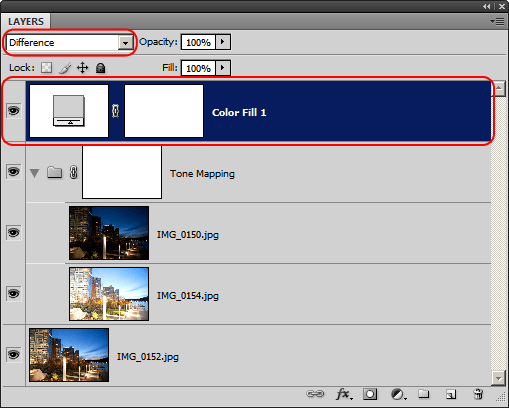Click the Link layers icon

[x=315, y=394]
